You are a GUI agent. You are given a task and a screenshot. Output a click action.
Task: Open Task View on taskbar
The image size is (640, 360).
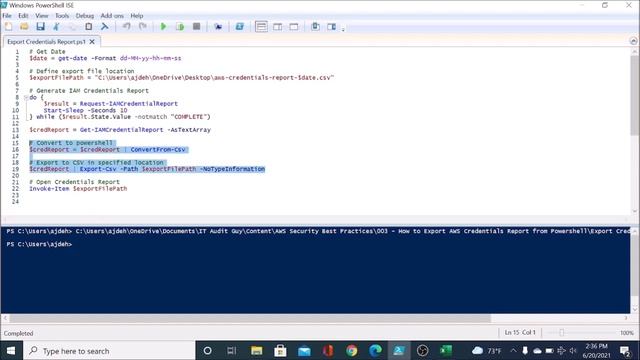pos(231,351)
